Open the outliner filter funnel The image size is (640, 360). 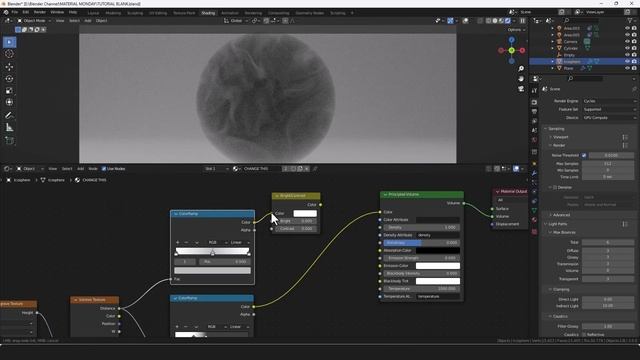pos(630,20)
